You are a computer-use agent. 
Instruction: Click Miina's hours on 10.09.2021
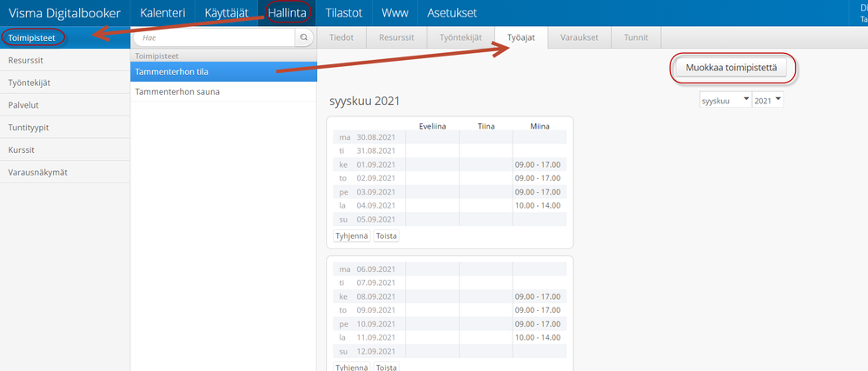click(x=538, y=324)
